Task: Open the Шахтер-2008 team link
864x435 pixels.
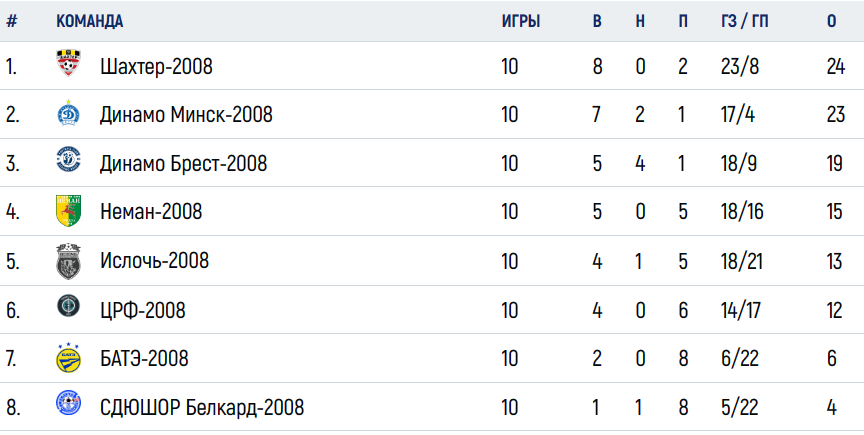Action: pyautogui.click(x=156, y=67)
